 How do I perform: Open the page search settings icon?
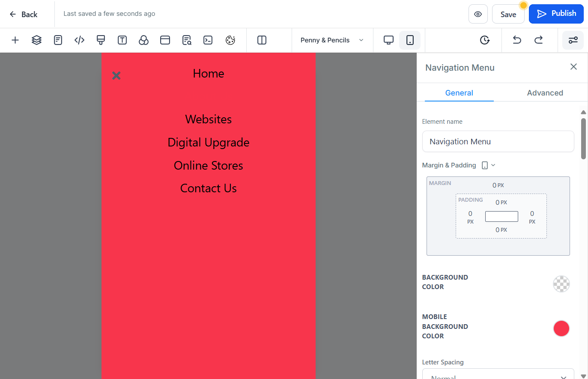pos(187,40)
